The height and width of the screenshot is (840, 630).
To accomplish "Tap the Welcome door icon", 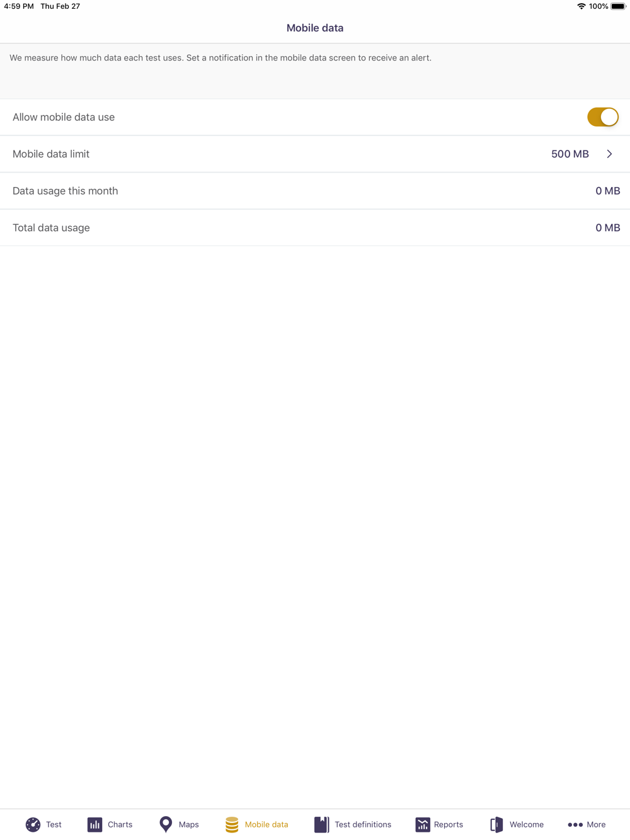I will click(496, 824).
